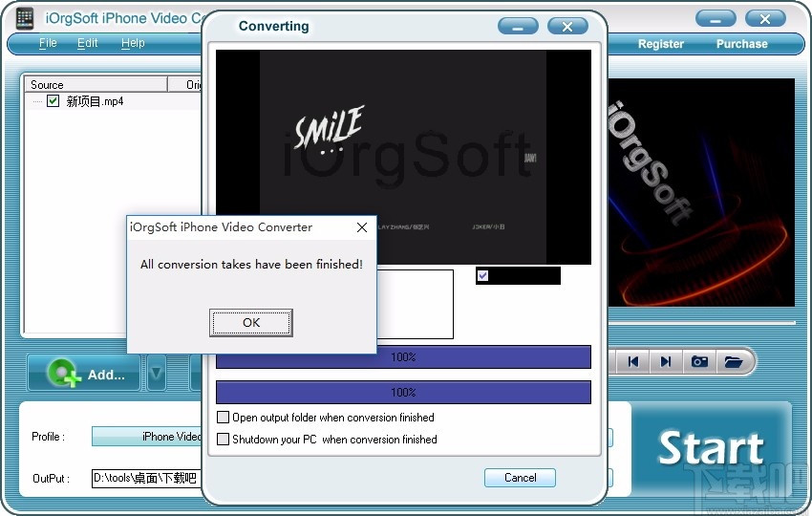Close the iOrgSoft message dialog
Viewport: 812px width, 516px height.
coord(362,227)
